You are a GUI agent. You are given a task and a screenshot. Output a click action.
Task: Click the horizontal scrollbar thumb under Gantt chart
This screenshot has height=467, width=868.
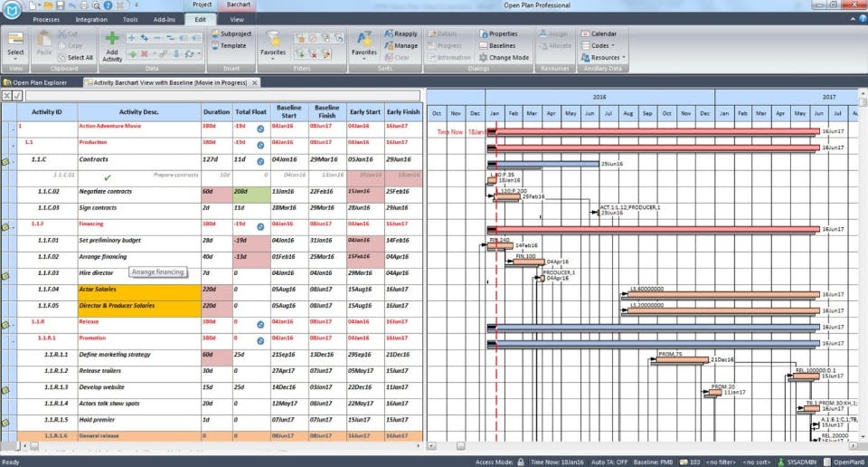[x=460, y=445]
